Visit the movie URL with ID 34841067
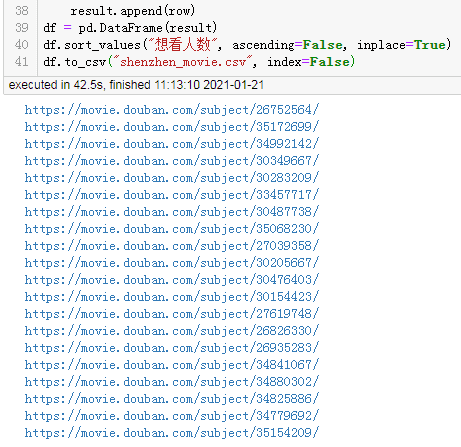This screenshot has height=447, width=461. coord(172,365)
